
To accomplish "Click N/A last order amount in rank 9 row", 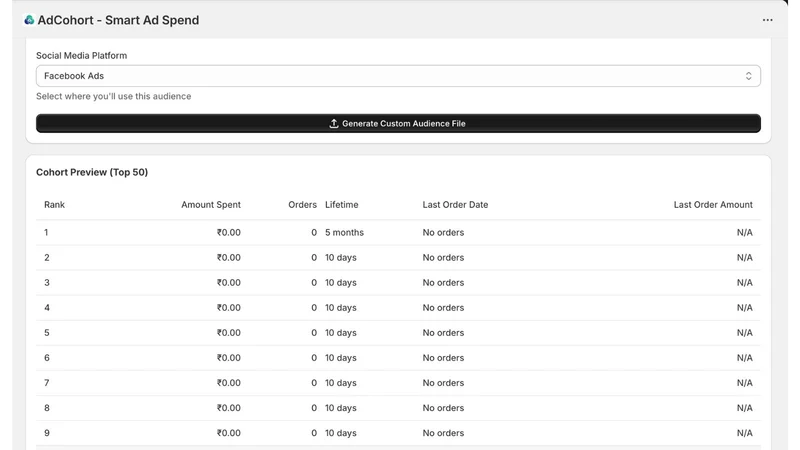I will coord(744,433).
